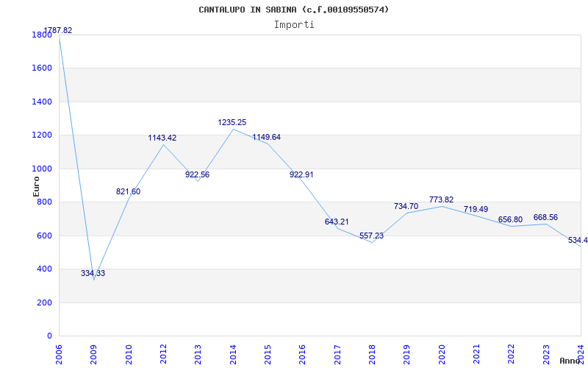Viewport: 588px width, 368px height.
Task: Click the 1000 tick on the y-axis
Action: click(42, 169)
